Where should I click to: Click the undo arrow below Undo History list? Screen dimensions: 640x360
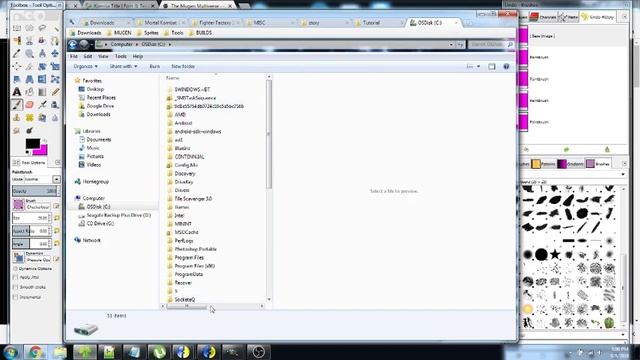[526, 149]
